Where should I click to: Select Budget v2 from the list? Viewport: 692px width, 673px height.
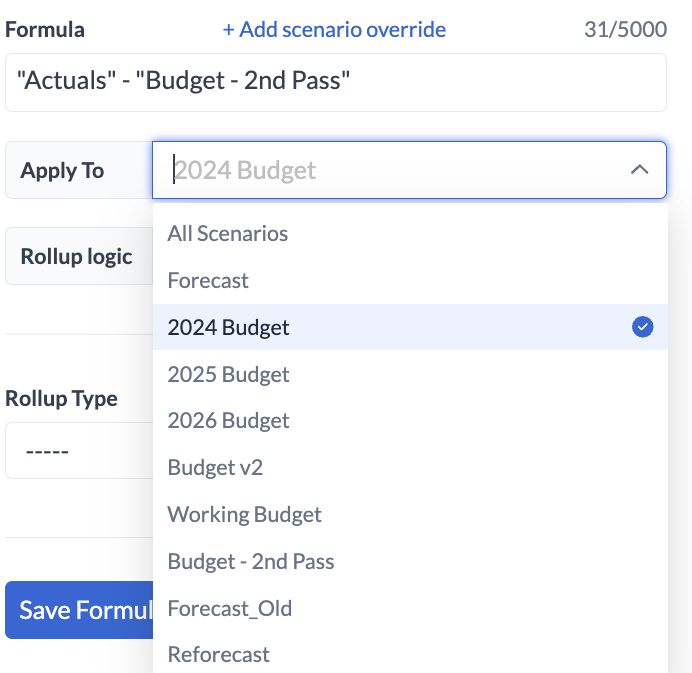(215, 468)
